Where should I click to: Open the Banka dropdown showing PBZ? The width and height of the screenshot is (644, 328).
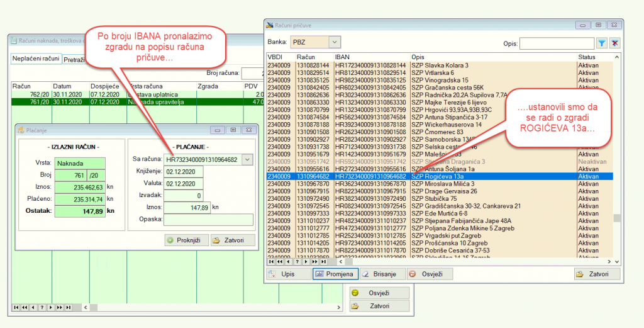coord(335,42)
